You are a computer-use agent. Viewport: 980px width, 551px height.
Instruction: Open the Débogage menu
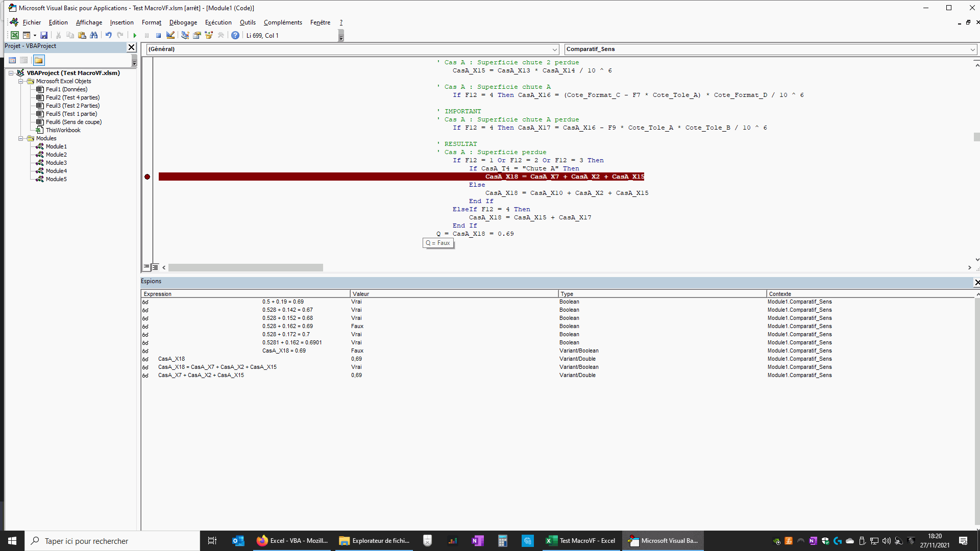click(x=183, y=22)
